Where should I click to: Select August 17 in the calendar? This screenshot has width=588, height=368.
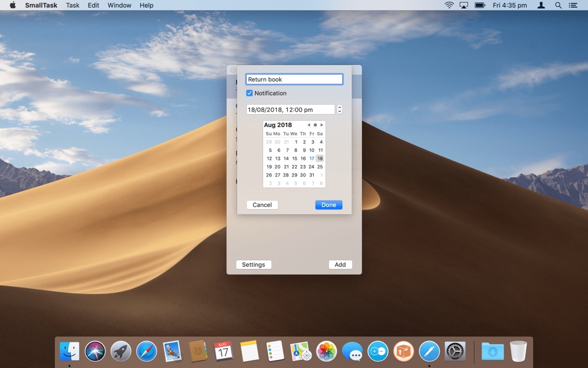[311, 159]
